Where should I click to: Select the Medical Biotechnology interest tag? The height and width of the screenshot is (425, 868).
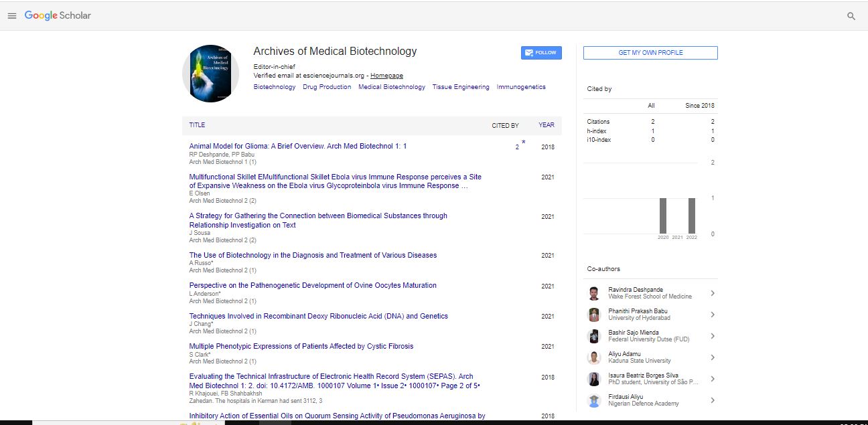pos(392,87)
